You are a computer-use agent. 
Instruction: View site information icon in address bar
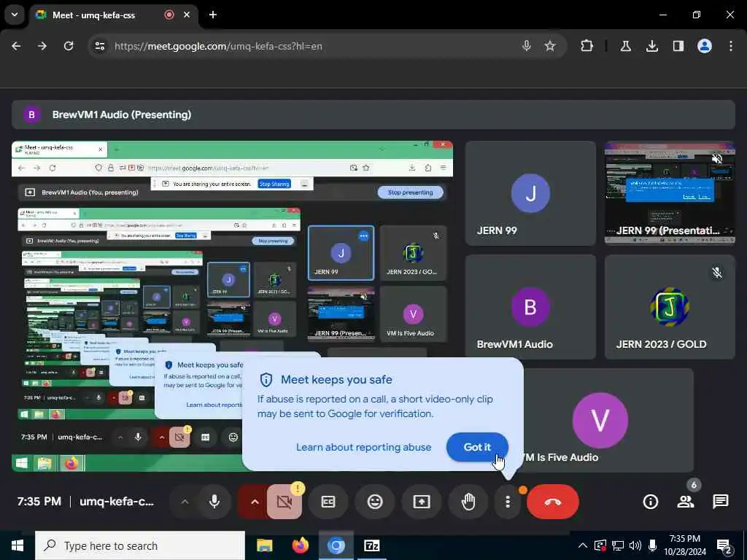point(99,46)
